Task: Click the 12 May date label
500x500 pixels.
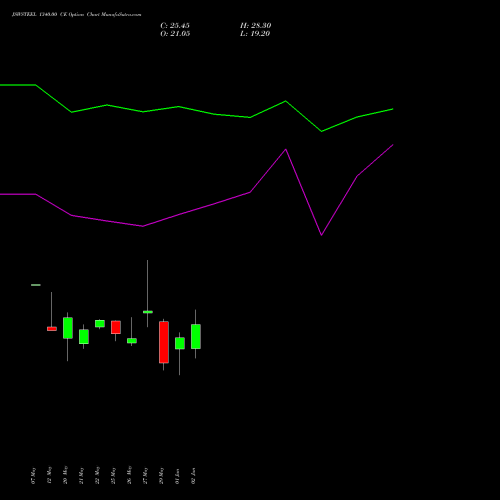Action: (x=49, y=476)
